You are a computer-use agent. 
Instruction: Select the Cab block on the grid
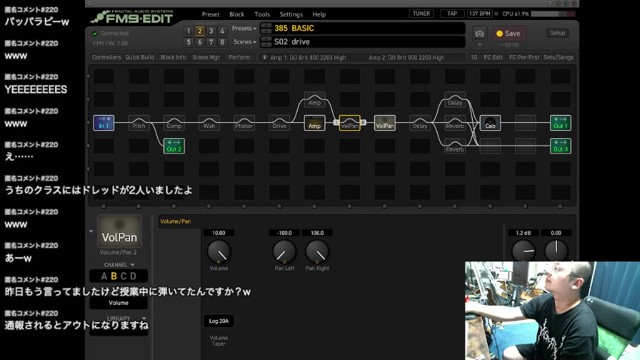[x=490, y=123]
